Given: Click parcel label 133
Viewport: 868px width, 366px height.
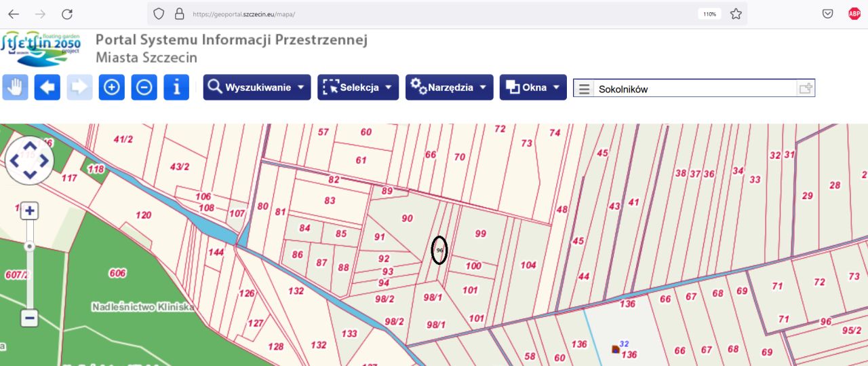Looking at the screenshot, I should click(x=349, y=333).
